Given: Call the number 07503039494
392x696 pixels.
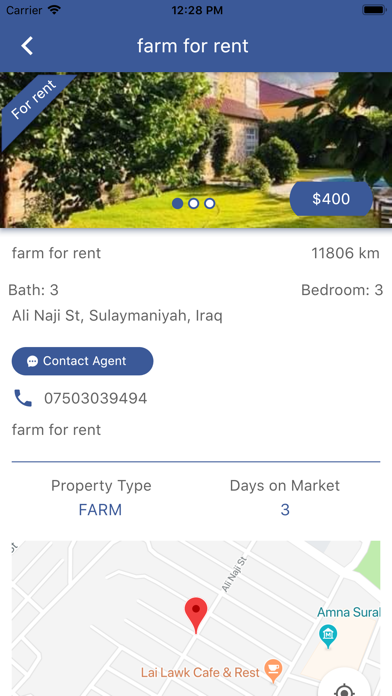Looking at the screenshot, I should click(x=95, y=399).
